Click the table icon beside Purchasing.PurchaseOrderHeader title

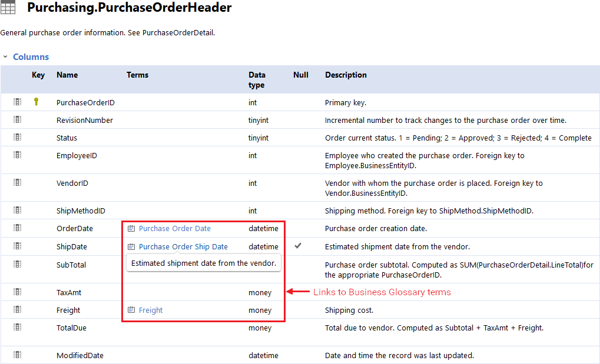pyautogui.click(x=8, y=8)
